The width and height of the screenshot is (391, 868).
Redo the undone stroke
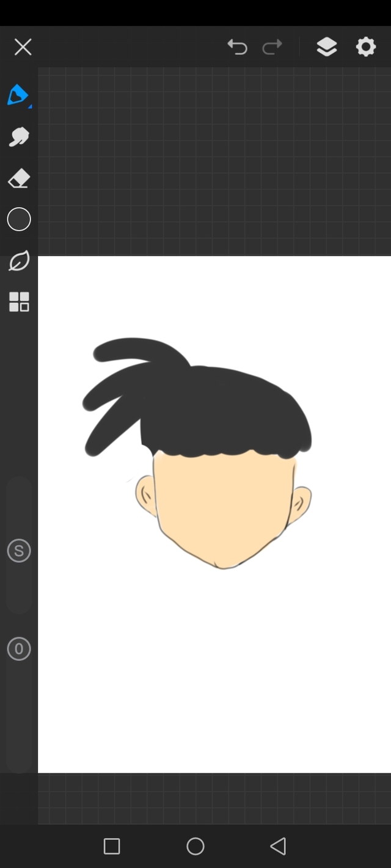[x=272, y=47]
